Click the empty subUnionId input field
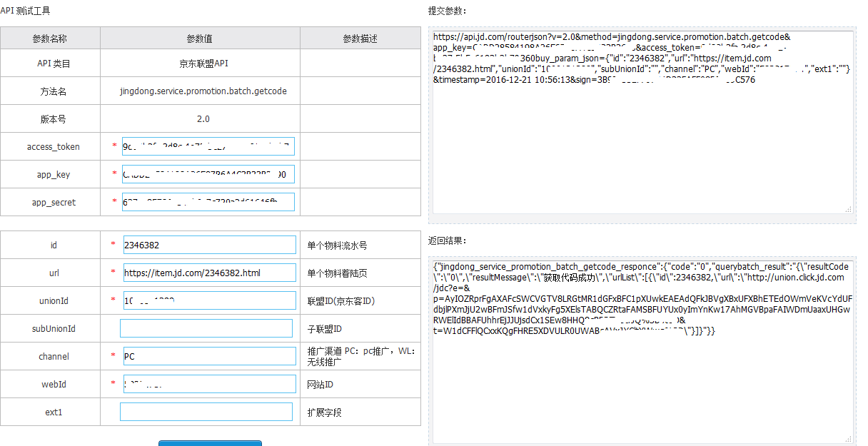868x446 pixels. tap(206, 328)
